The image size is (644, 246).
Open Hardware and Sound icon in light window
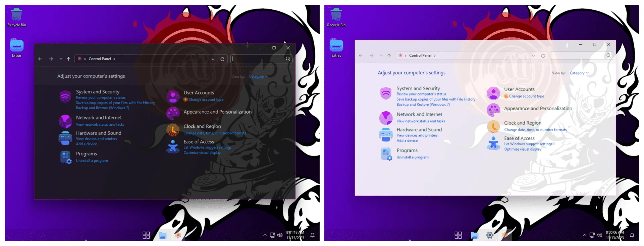point(386,134)
